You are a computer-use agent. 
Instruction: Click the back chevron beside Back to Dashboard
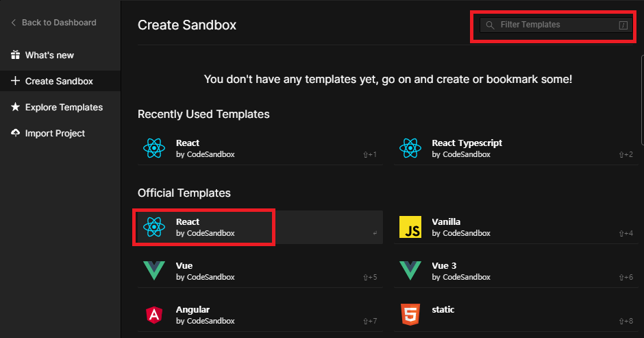(14, 23)
